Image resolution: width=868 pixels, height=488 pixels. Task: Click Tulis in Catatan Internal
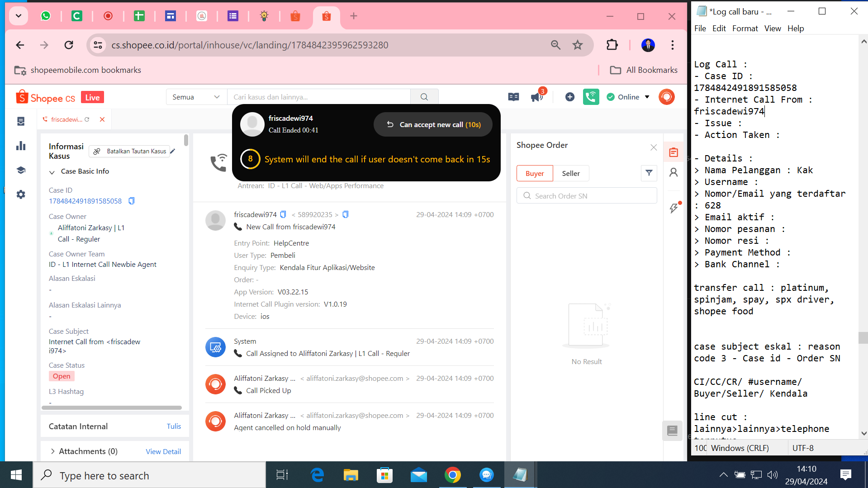(174, 426)
